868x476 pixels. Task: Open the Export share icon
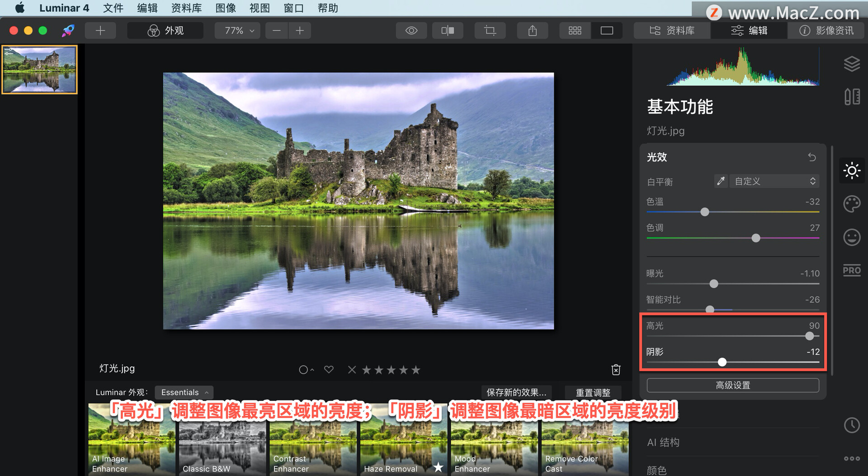pos(532,30)
